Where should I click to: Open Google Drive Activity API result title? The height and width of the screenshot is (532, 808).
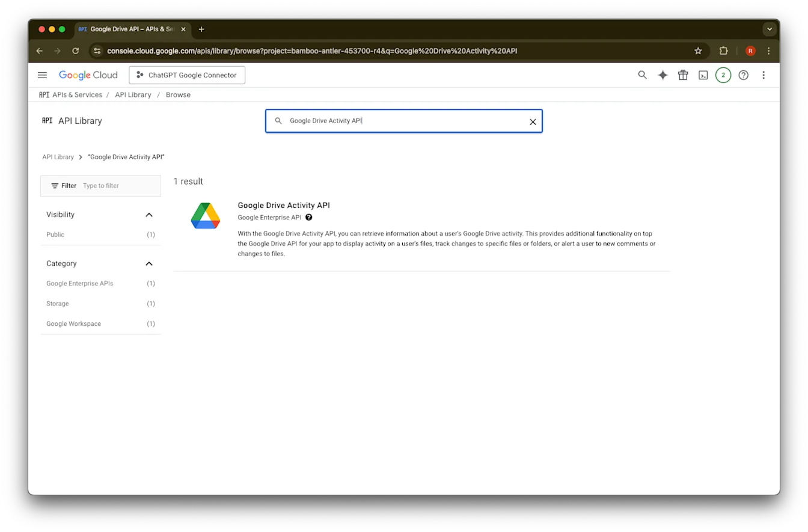click(284, 205)
